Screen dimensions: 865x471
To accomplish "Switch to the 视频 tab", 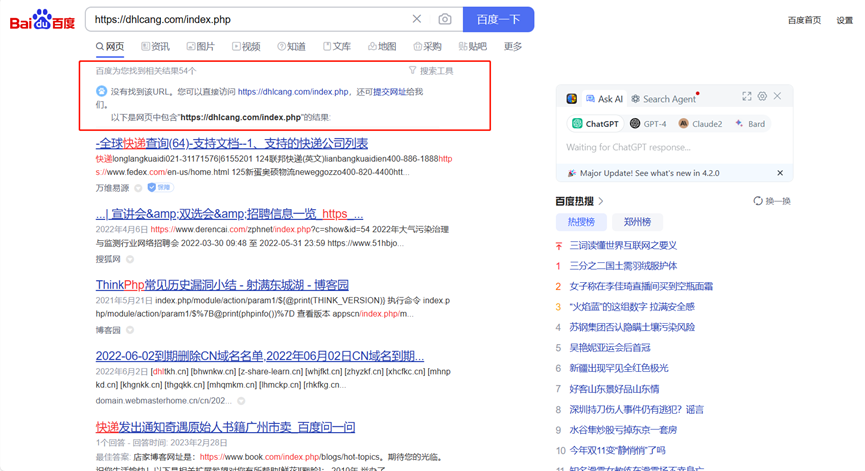I will click(246, 46).
